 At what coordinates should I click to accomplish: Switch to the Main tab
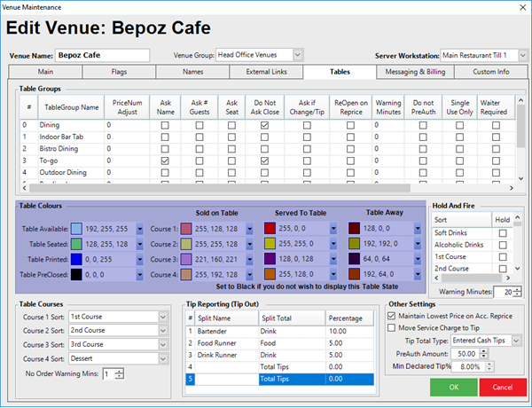coord(45,72)
